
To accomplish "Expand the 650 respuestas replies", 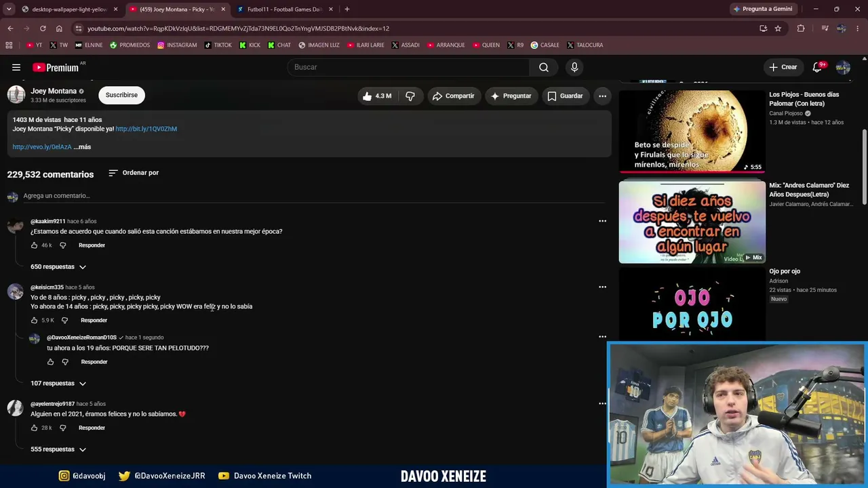I will click(x=58, y=267).
